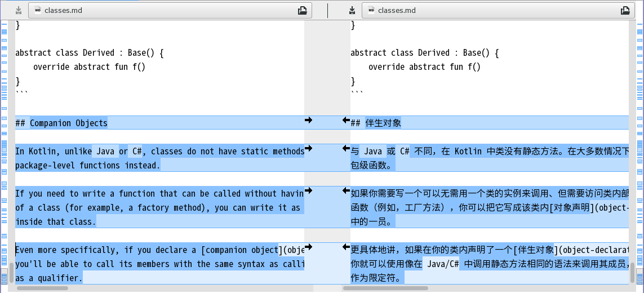The image size is (644, 293).
Task: Click the right pane horizontal scrollbar thumb
Action: coord(385,288)
